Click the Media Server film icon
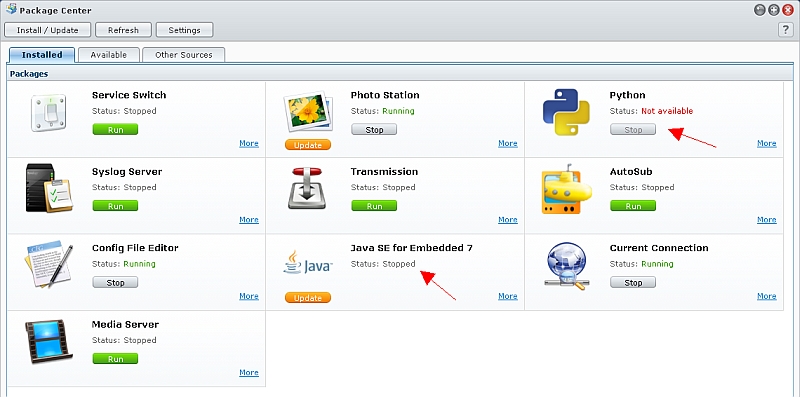 pyautogui.click(x=48, y=341)
